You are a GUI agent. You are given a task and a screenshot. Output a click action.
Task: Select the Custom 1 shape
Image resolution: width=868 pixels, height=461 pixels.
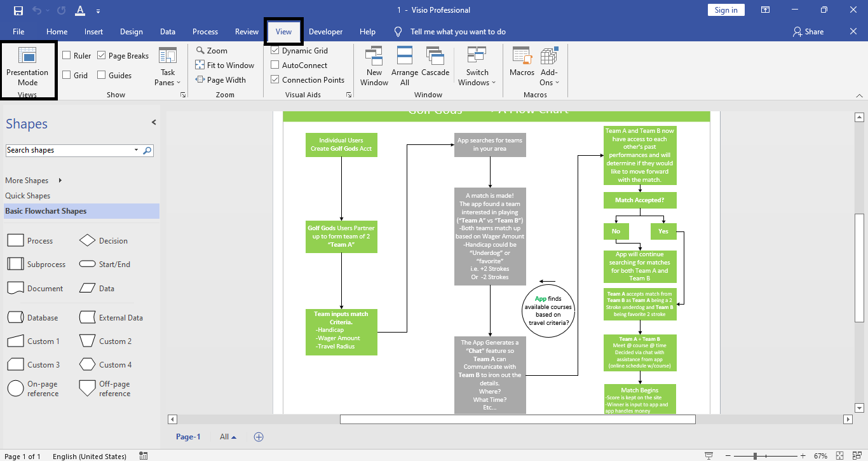click(34, 341)
